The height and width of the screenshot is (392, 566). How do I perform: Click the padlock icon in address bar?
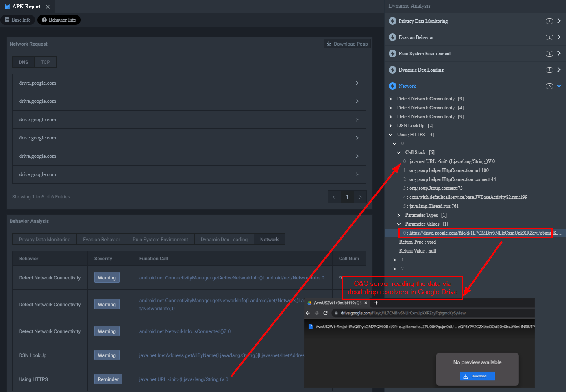pos(337,313)
